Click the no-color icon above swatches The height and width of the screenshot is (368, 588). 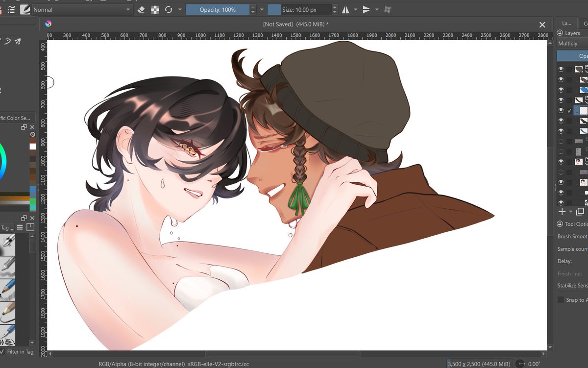(x=32, y=134)
